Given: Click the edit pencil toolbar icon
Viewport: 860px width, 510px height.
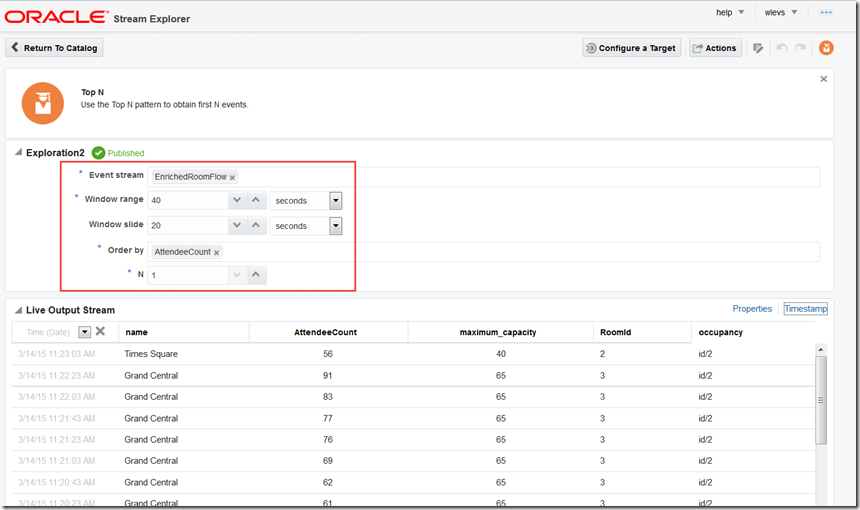Looking at the screenshot, I should click(x=759, y=48).
